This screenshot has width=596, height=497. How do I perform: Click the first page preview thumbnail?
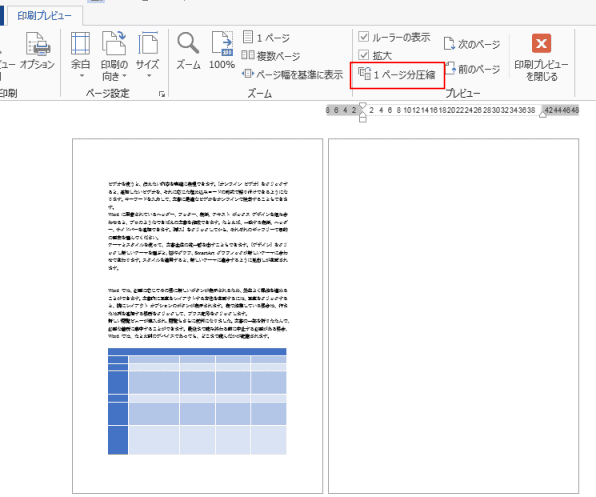(197, 316)
